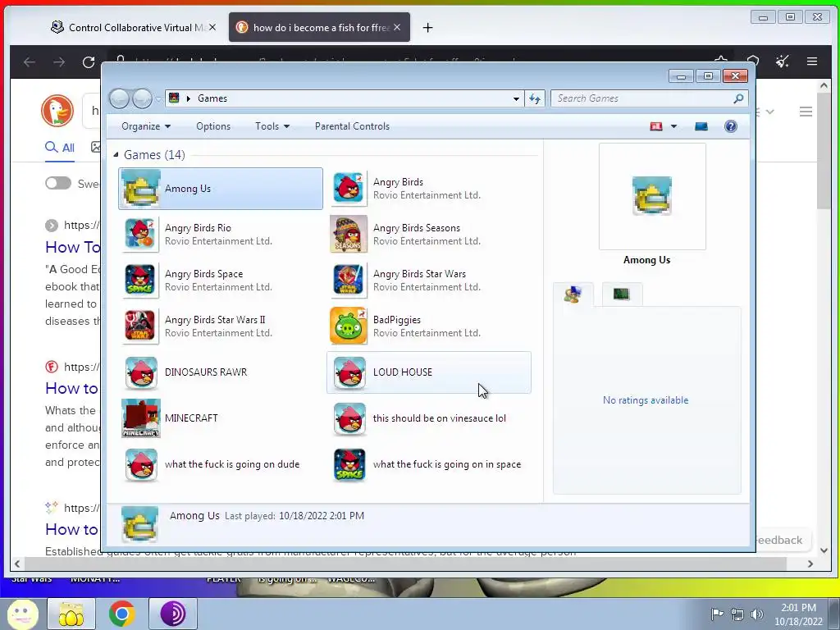The image size is (840, 630).
Task: Open the view options dropdown arrow
Action: tap(674, 126)
